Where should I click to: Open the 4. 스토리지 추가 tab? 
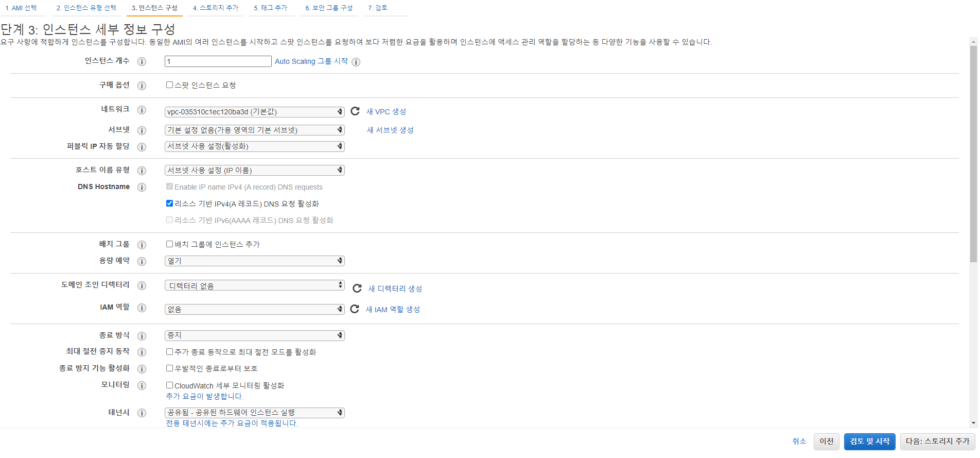click(216, 8)
